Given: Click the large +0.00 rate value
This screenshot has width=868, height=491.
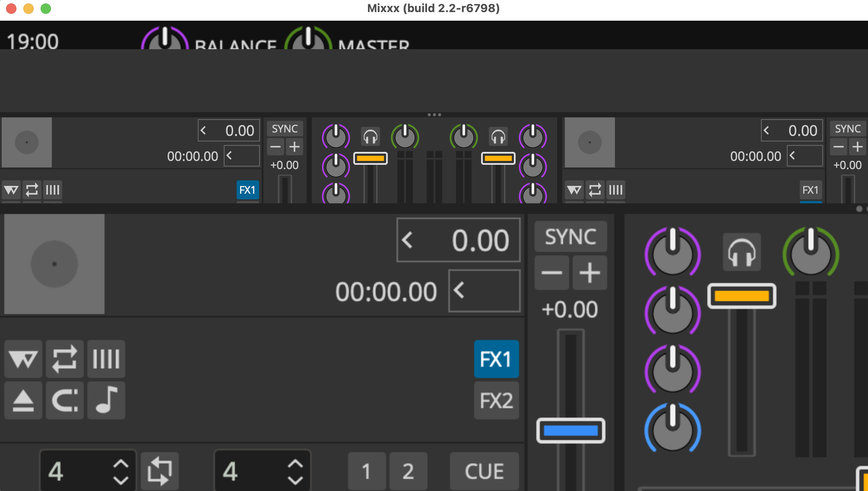Looking at the screenshot, I should [570, 309].
